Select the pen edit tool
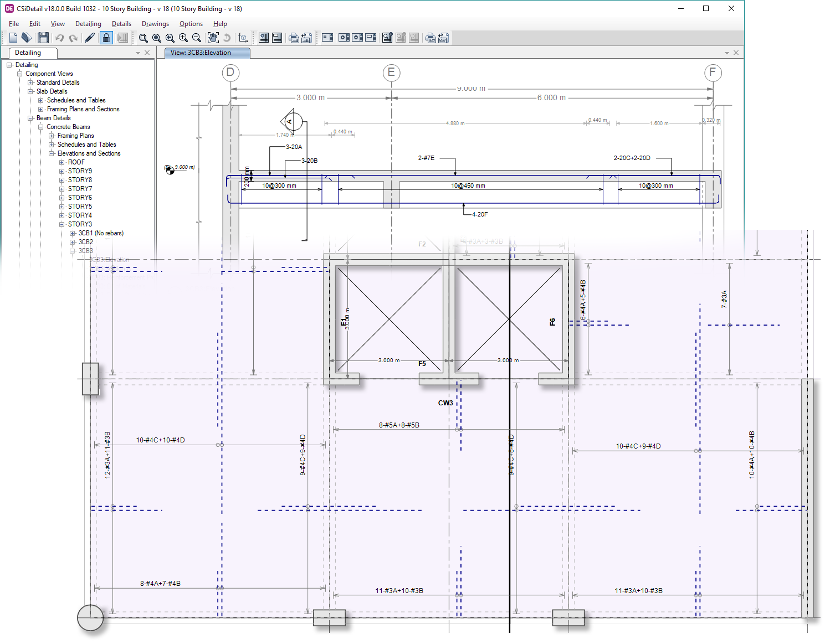 (x=89, y=38)
